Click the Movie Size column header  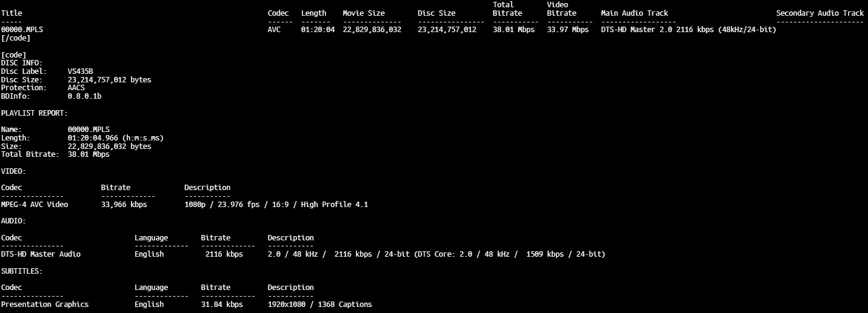363,13
